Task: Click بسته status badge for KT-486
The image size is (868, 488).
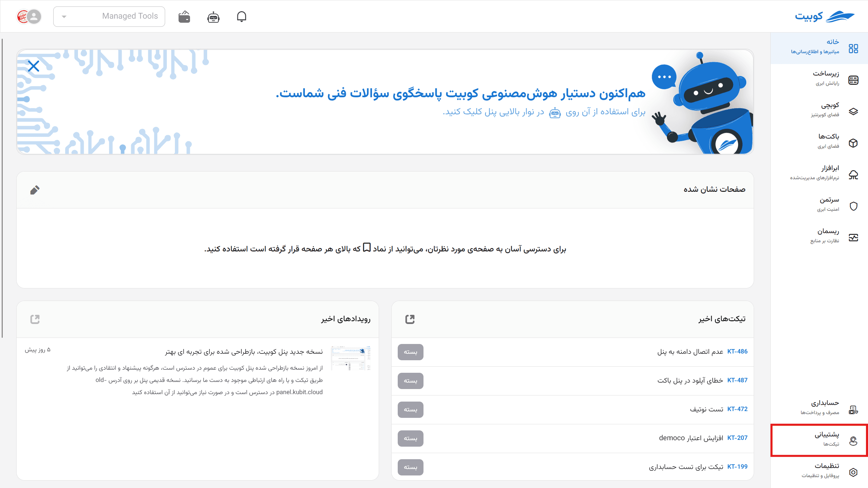Action: point(411,352)
